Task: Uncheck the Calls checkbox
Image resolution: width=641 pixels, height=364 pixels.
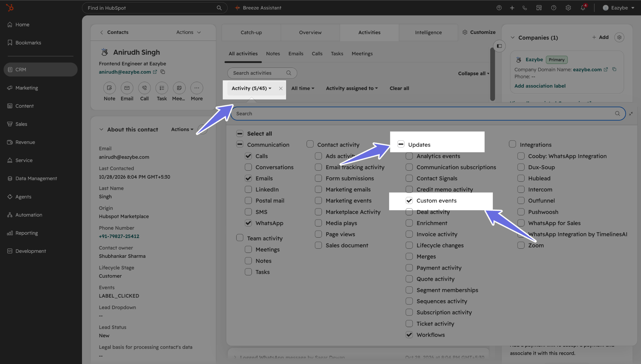Action: (248, 156)
